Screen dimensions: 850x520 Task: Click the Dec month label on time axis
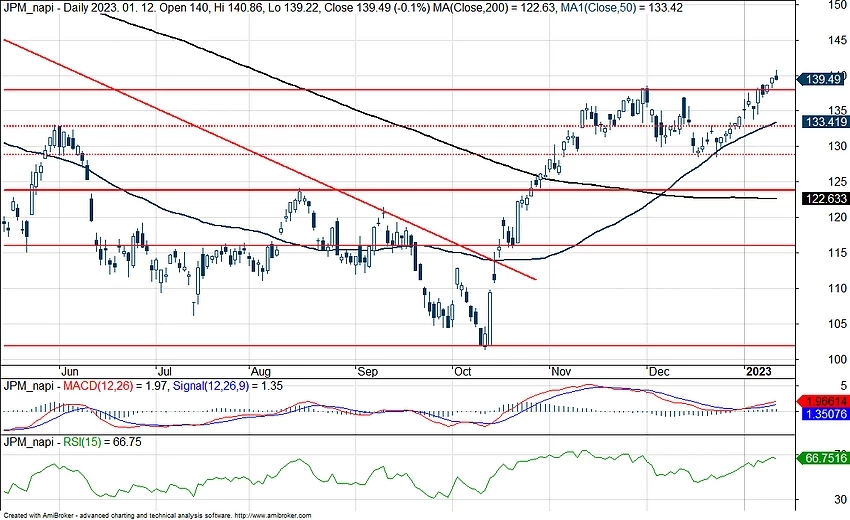point(659,372)
